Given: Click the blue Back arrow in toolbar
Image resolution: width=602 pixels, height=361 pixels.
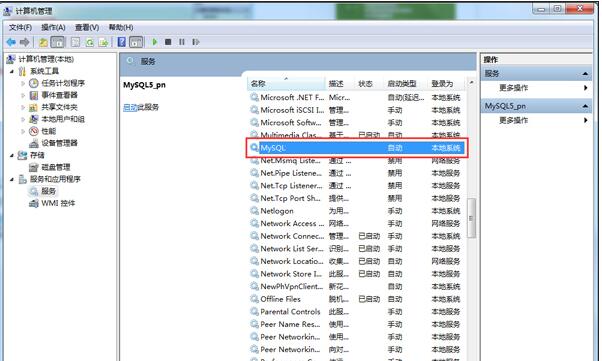Looking at the screenshot, I should [11, 42].
